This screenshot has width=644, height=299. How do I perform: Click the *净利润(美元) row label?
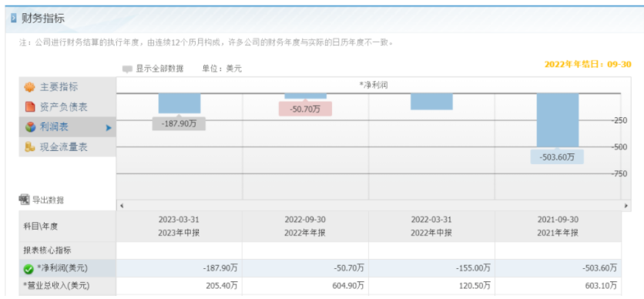click(x=62, y=268)
